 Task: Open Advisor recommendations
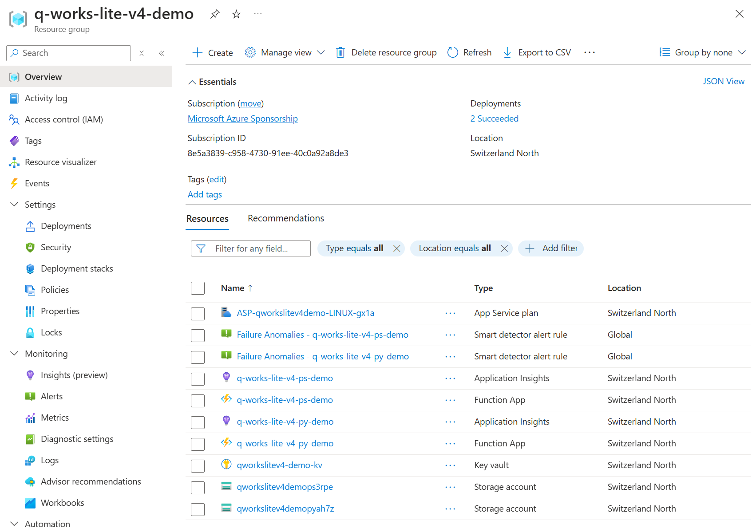click(91, 481)
